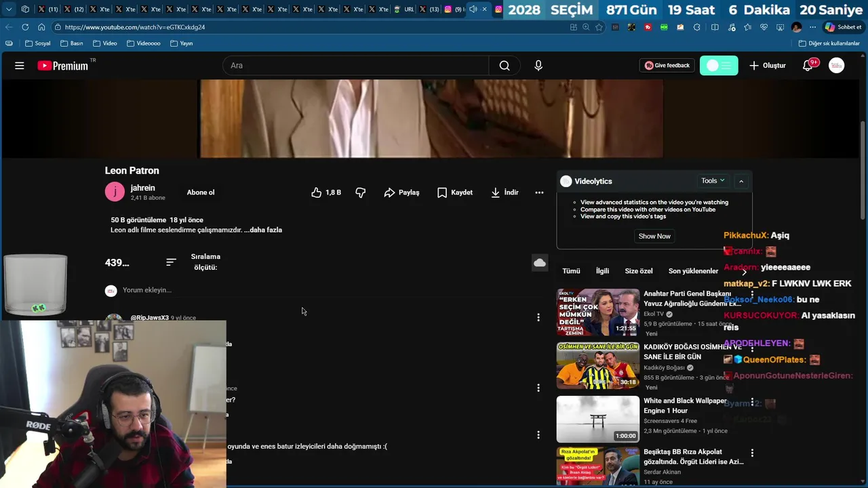Open the browser workspaces icon
This screenshot has width=868, height=488.
pos(25,9)
